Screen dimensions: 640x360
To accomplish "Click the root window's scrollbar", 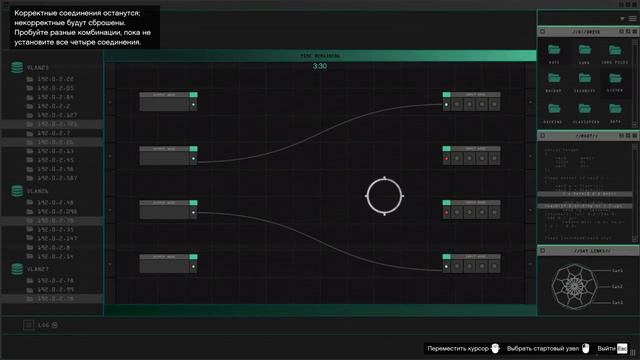I will 635,193.
